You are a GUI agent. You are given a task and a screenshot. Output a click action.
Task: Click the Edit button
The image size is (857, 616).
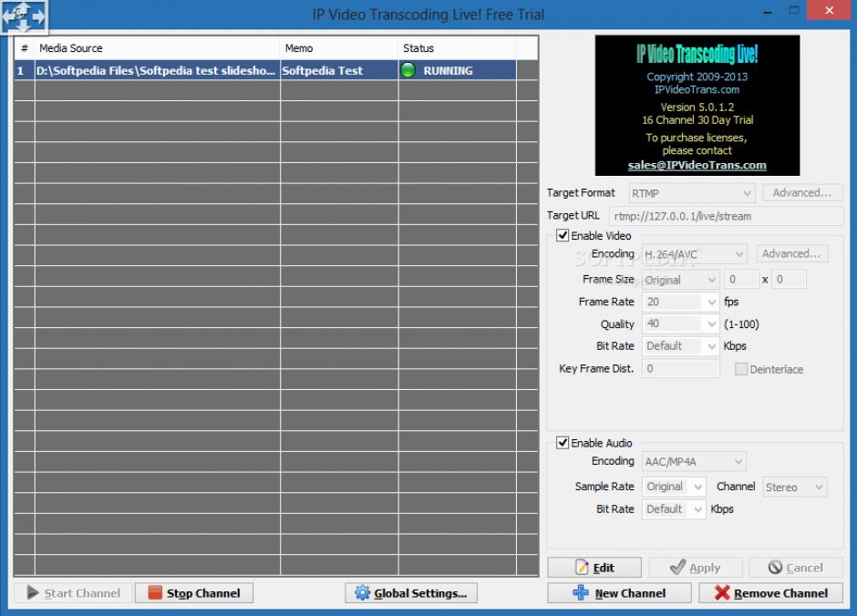point(594,568)
